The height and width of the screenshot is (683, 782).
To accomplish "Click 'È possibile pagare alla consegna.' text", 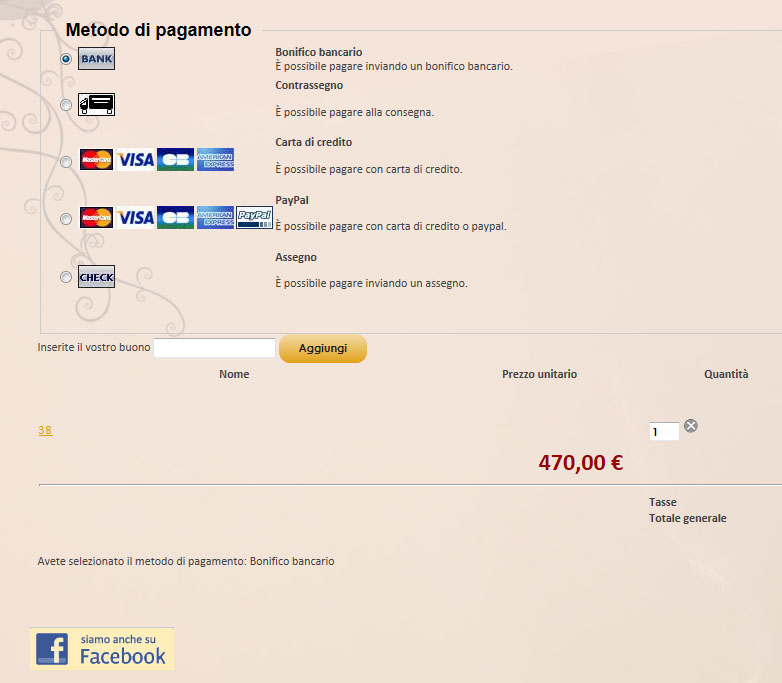I will (355, 112).
